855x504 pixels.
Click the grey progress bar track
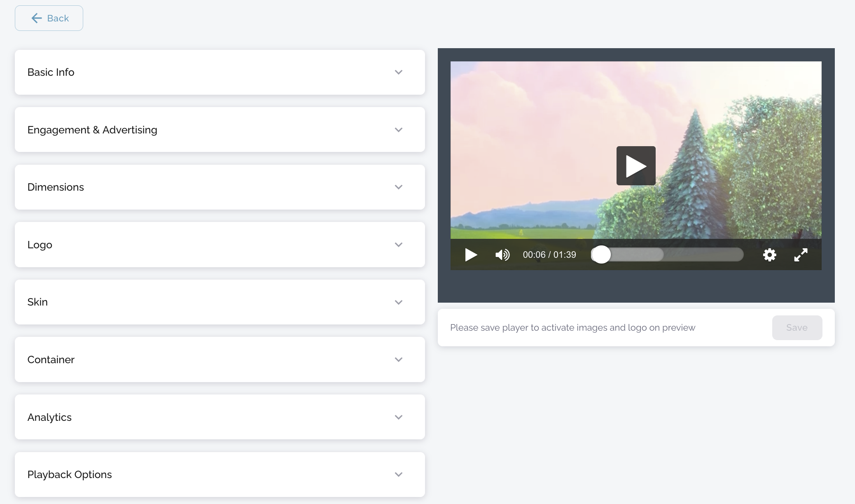click(x=700, y=255)
